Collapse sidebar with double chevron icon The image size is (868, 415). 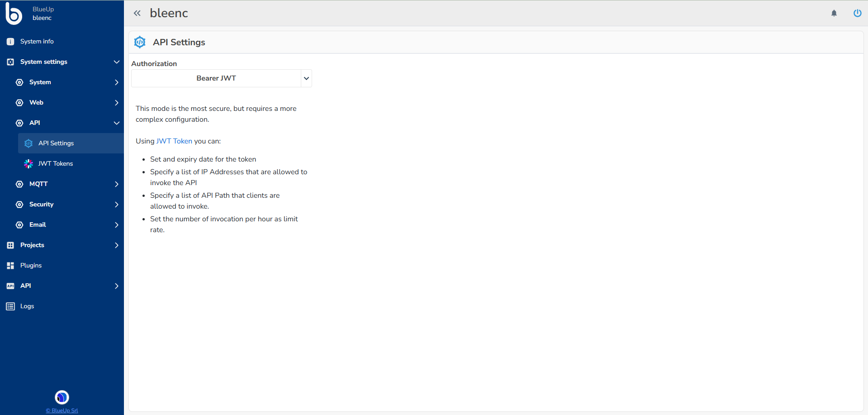pos(137,13)
